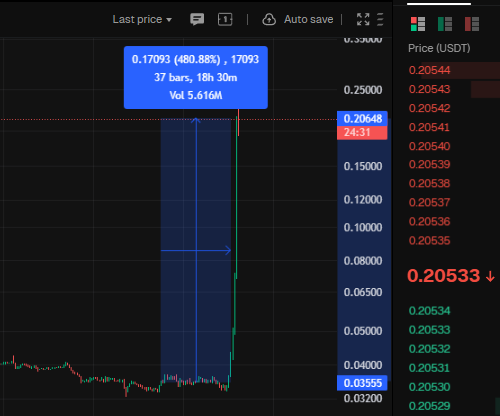The height and width of the screenshot is (416, 500).
Task: Select bid price 0.20529
Action: pos(429,406)
